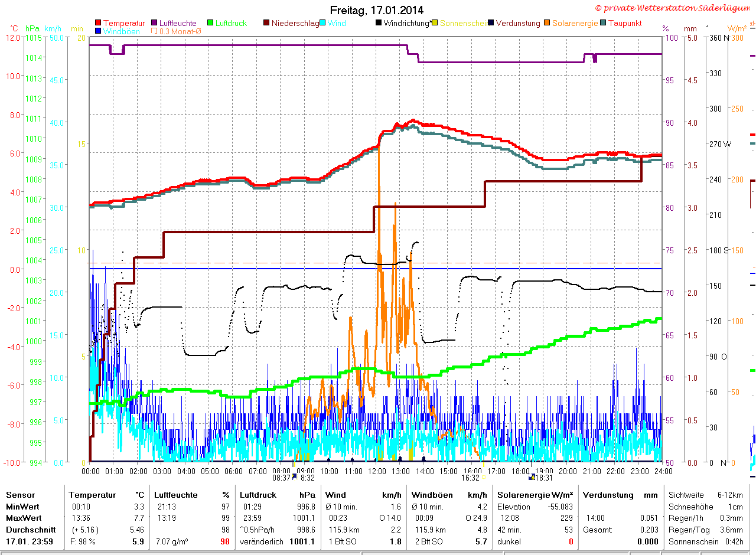Click the yellow sun marker beside 16:32
Screen dimensions: 756x555
click(x=483, y=478)
